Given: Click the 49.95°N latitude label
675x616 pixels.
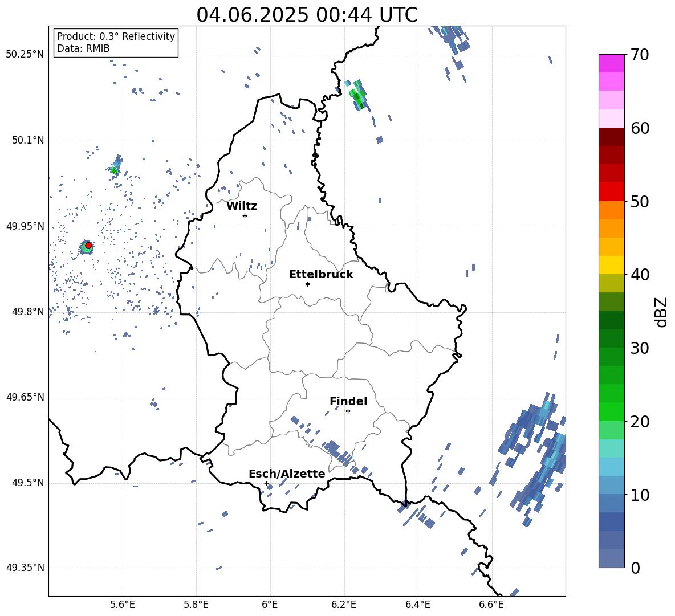Looking at the screenshot, I should [x=25, y=226].
